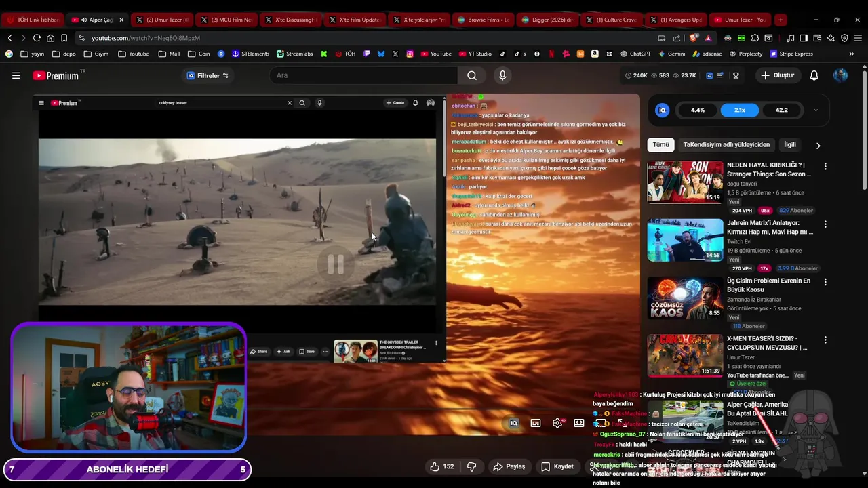Open the Stripe Express bookmark
The image size is (868, 488).
(x=791, y=54)
